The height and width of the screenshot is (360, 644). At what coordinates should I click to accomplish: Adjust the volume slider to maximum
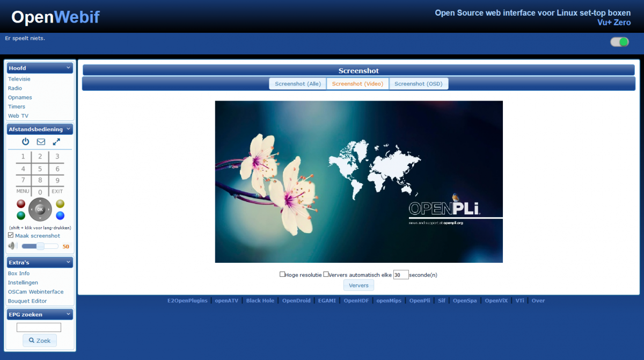pos(57,246)
